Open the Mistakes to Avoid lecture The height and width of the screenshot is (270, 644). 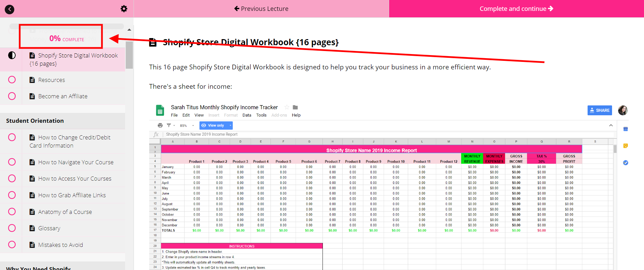coord(60,245)
